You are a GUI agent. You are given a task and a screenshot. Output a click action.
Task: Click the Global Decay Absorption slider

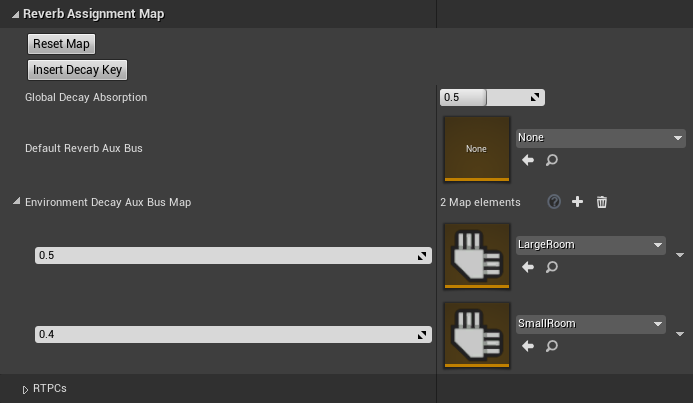click(x=492, y=97)
